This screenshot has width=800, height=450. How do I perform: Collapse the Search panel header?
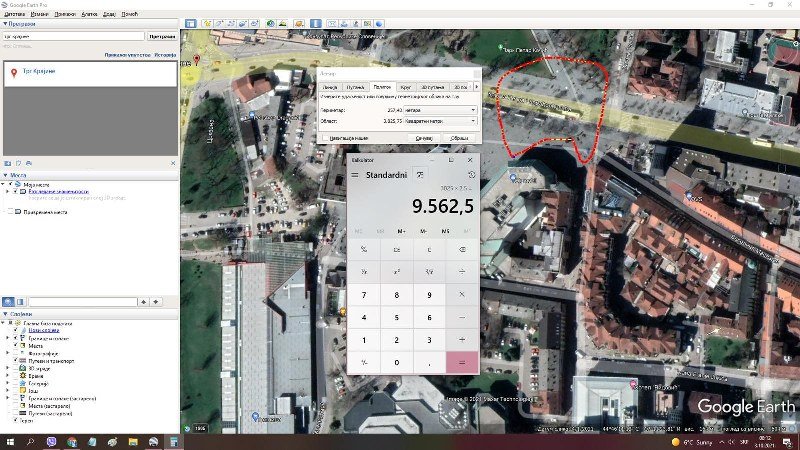5,25
